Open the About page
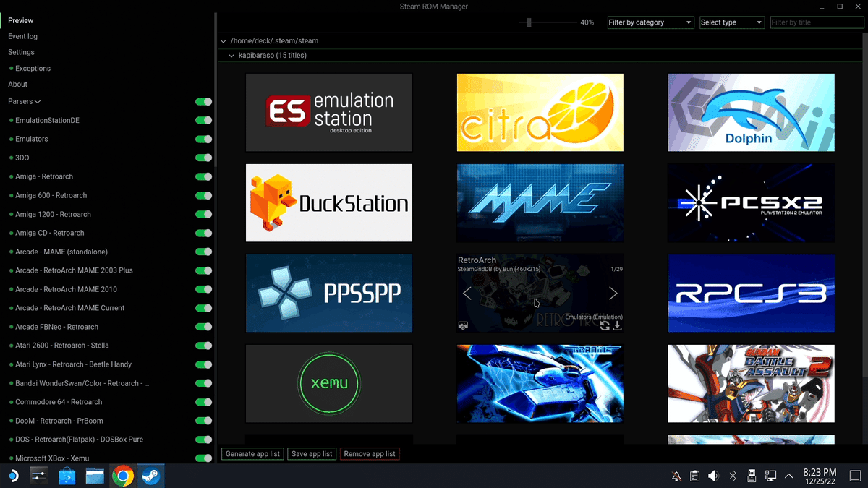 (x=17, y=85)
